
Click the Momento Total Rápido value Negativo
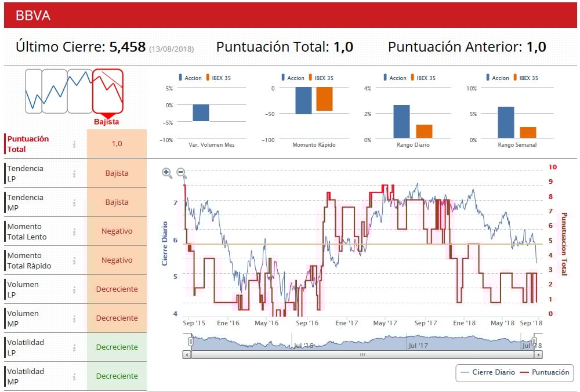click(117, 260)
